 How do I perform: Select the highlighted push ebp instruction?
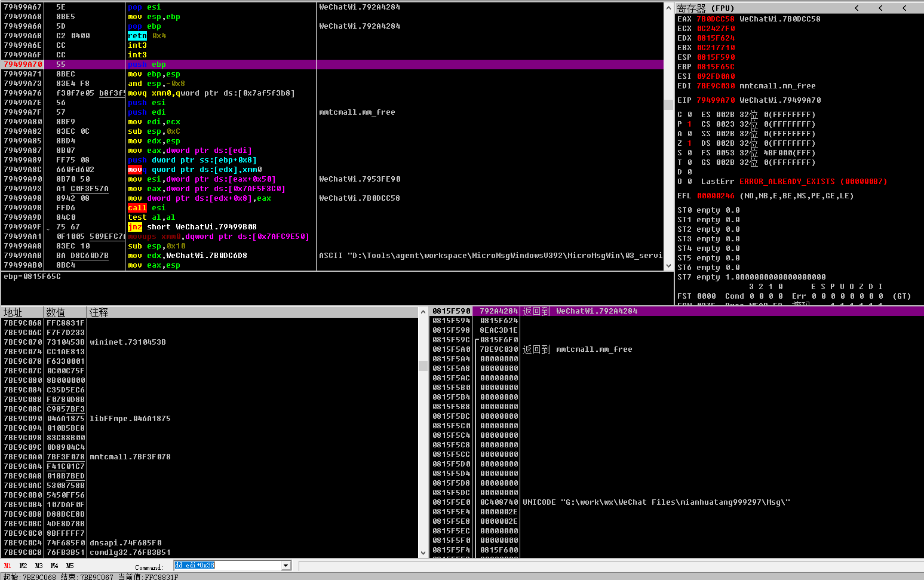[x=149, y=65]
